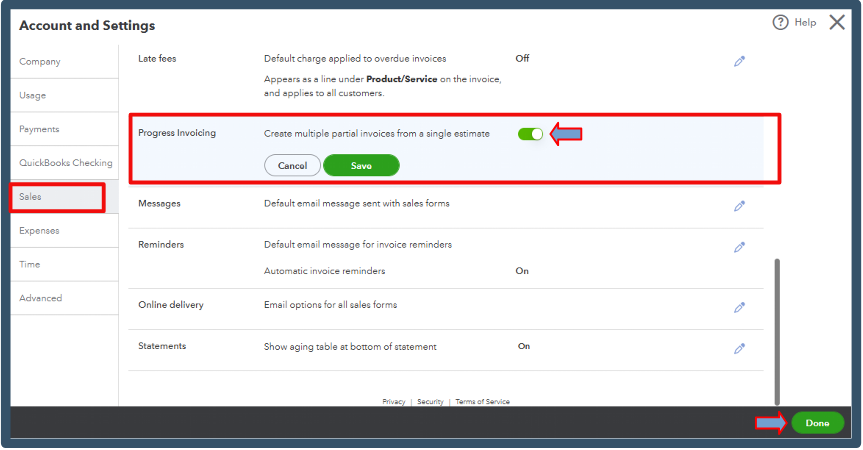Select the Sales tab
This screenshot has width=863, height=450.
tap(64, 197)
